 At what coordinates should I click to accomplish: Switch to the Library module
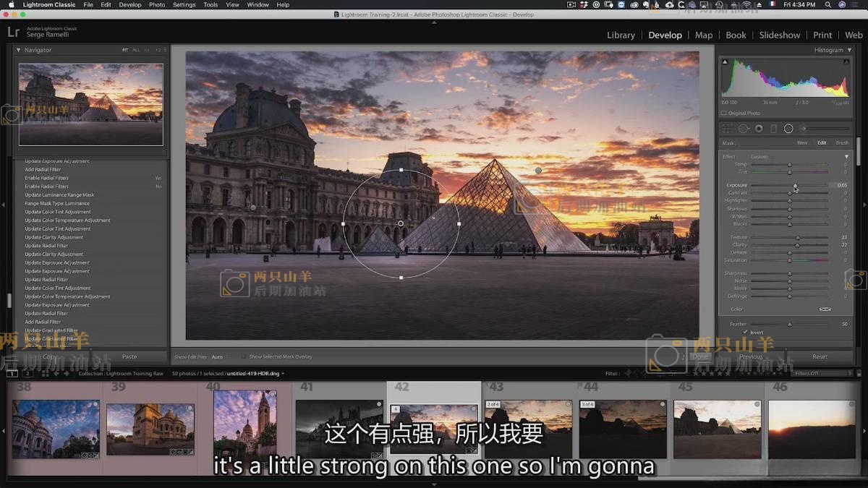[621, 35]
